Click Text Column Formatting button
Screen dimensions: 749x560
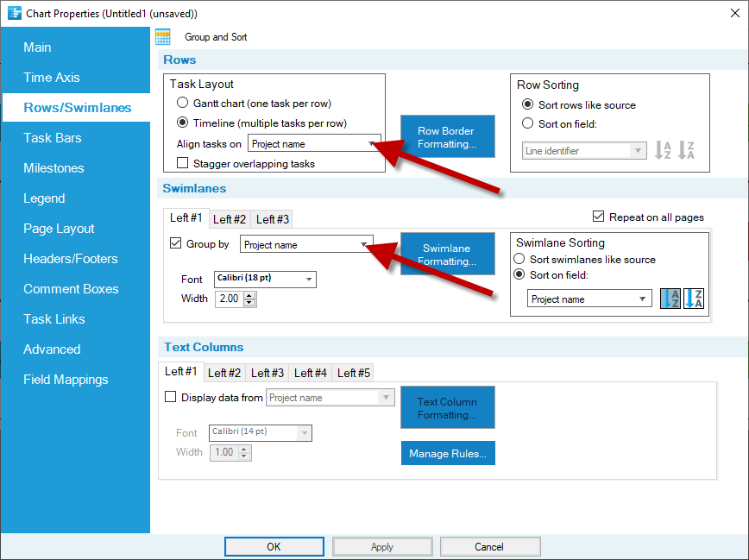448,407
